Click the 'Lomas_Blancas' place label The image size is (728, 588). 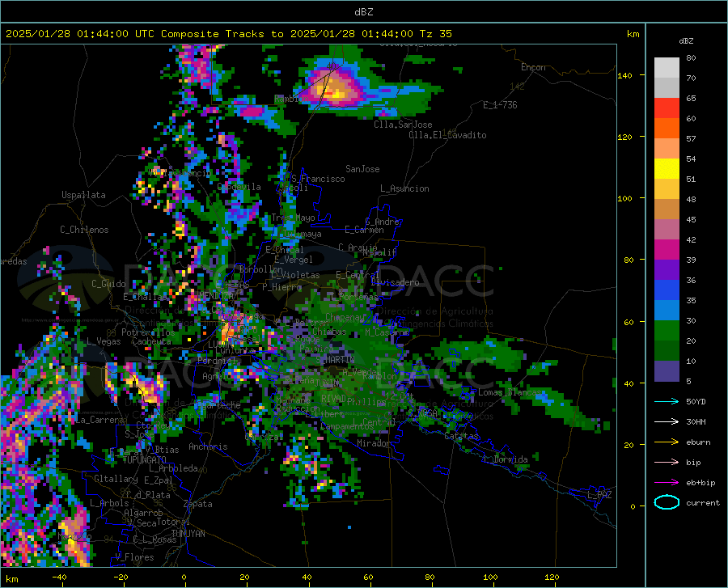[x=510, y=392]
